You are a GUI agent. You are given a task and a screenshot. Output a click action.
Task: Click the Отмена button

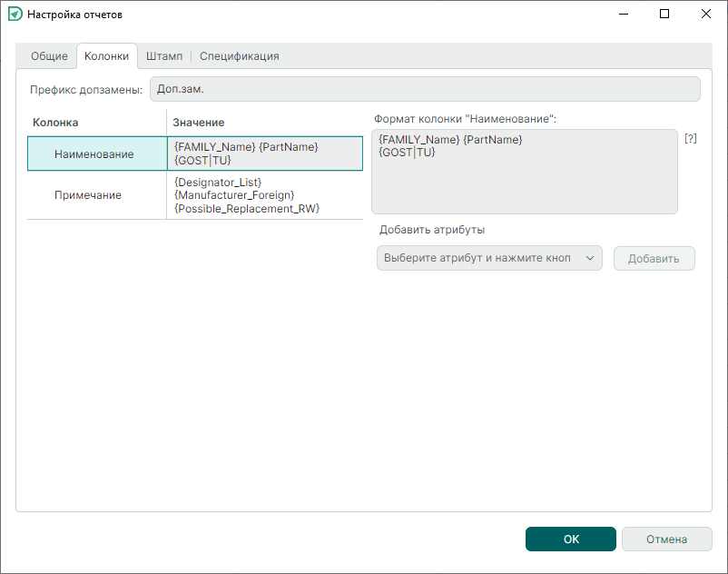point(666,539)
